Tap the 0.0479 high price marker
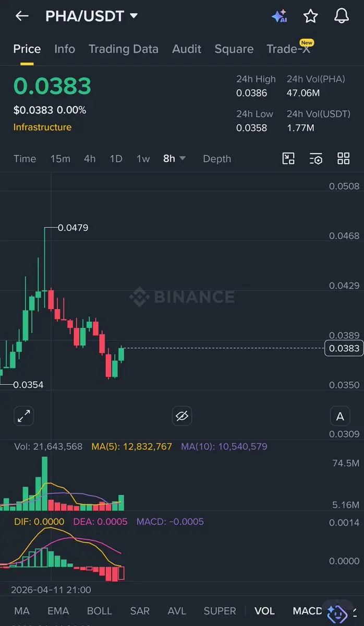The height and width of the screenshot is (626, 364). pos(73,228)
